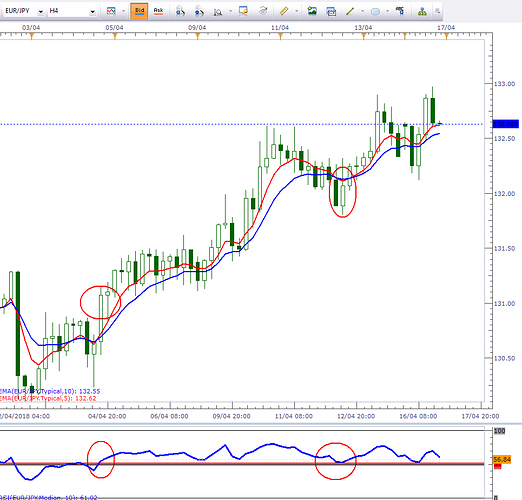The height and width of the screenshot is (500, 522).
Task: Click the 17/04 20:00 time label
Action: (x=480, y=416)
